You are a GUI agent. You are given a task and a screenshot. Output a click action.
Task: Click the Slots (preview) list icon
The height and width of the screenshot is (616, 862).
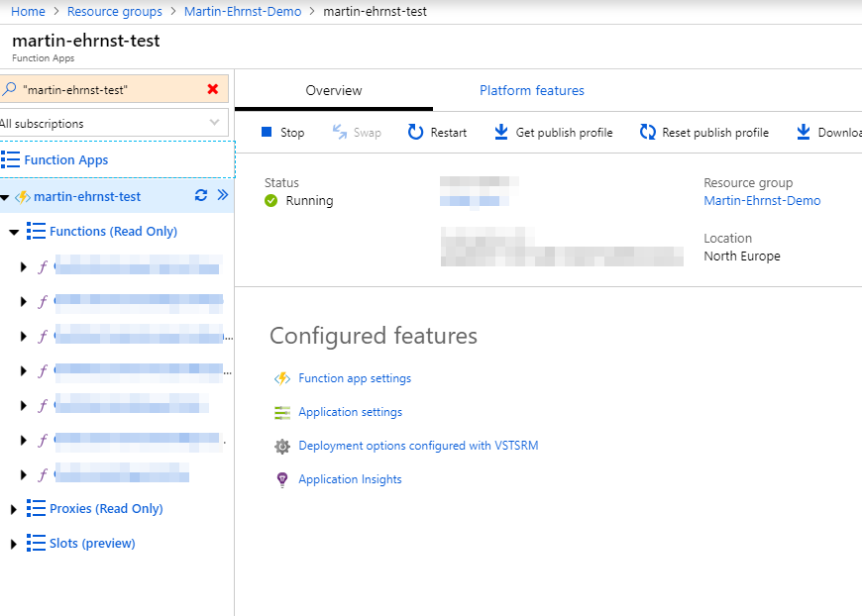click(36, 544)
